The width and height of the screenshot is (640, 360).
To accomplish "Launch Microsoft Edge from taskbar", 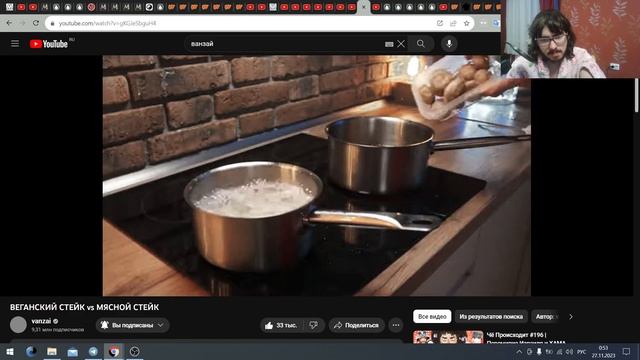I will coord(31,351).
